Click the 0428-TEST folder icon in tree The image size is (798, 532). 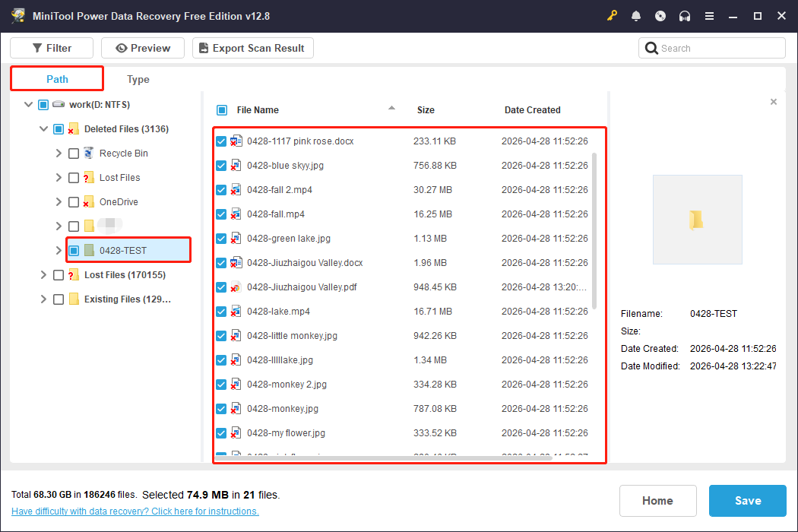(x=89, y=250)
